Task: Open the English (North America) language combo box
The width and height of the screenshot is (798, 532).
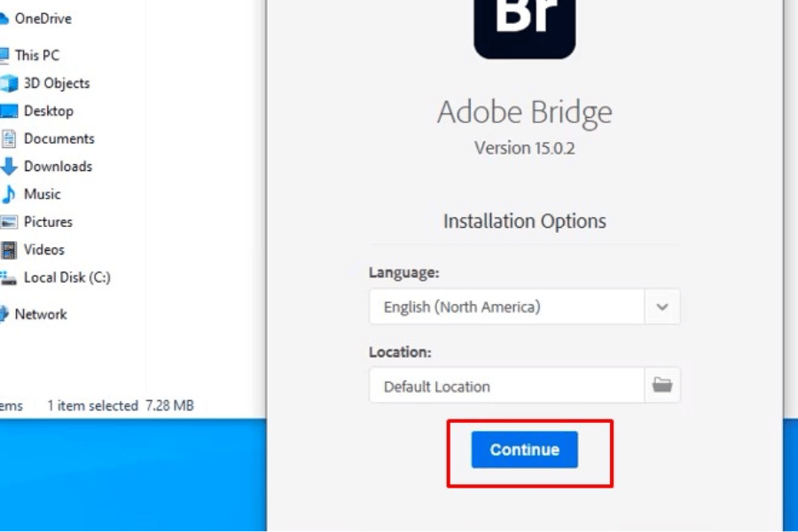Action: 506,308
